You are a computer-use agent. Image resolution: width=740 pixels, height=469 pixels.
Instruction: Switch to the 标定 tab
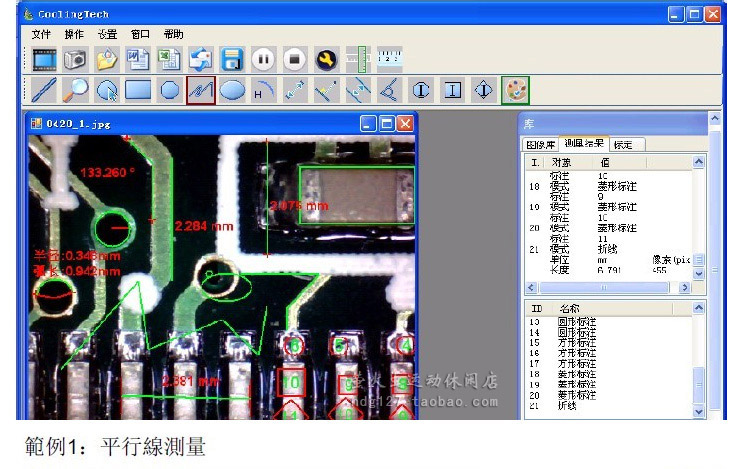pyautogui.click(x=622, y=144)
